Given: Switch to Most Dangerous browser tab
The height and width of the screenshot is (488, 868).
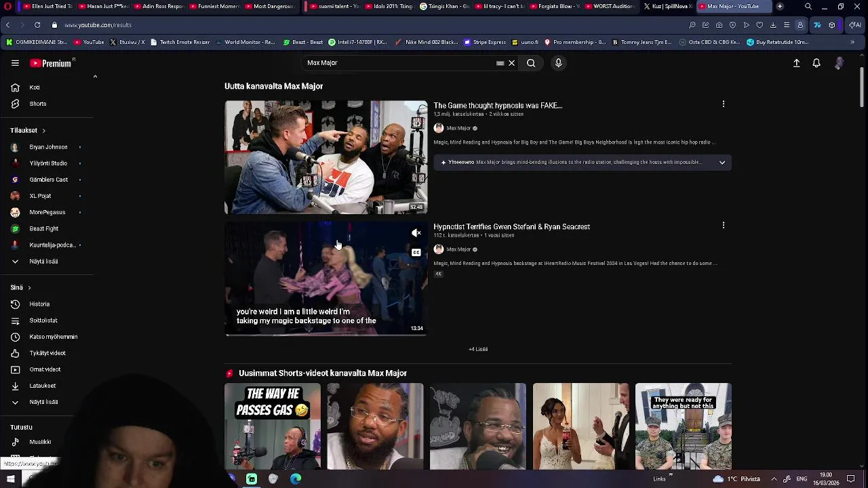Looking at the screenshot, I should pos(270,6).
